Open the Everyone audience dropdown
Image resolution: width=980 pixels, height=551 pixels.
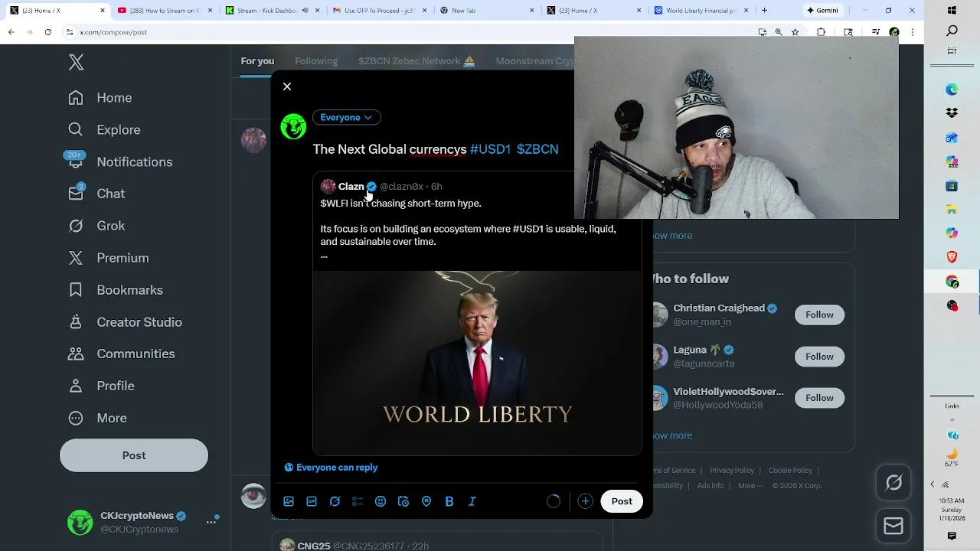pos(346,117)
